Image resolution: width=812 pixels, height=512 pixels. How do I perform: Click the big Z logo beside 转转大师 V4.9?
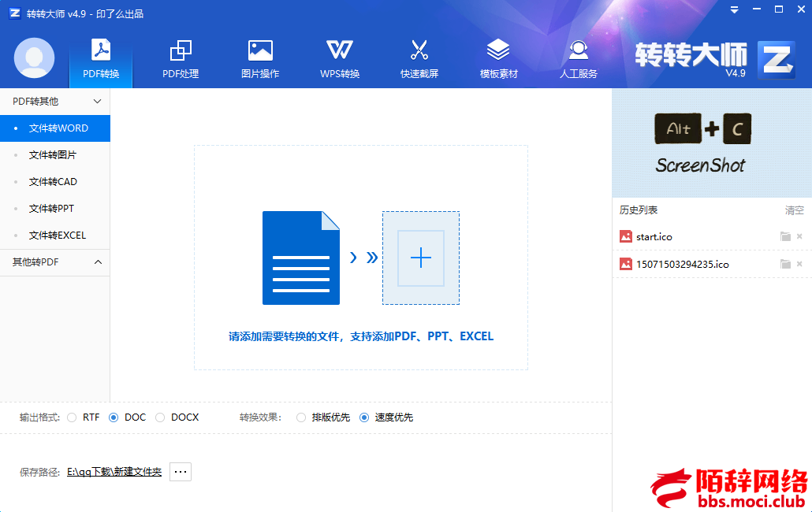pos(776,60)
